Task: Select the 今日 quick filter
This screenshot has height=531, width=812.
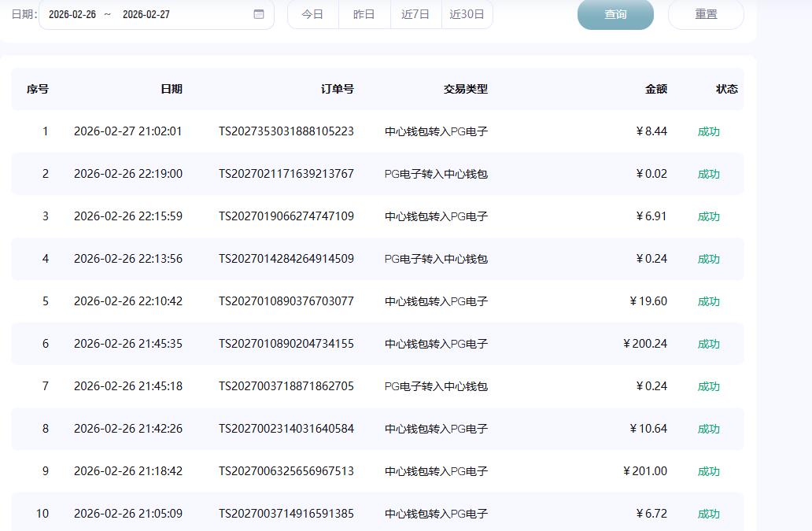Action: point(312,14)
